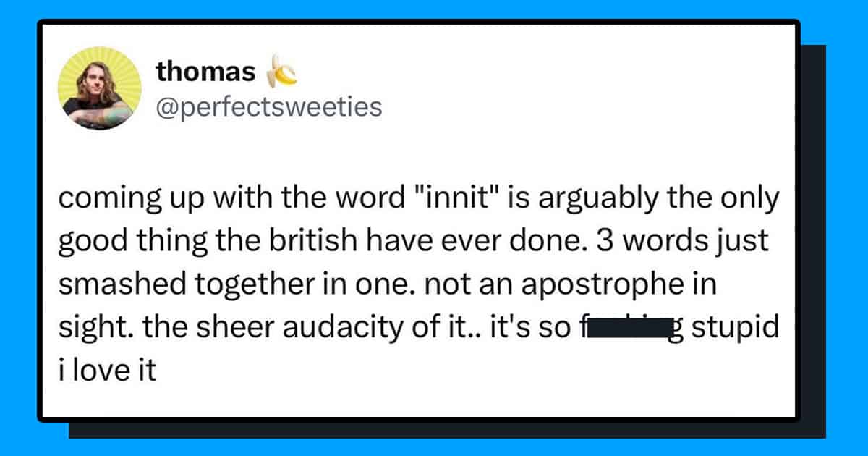Open the "thomas" display name

[x=205, y=72]
